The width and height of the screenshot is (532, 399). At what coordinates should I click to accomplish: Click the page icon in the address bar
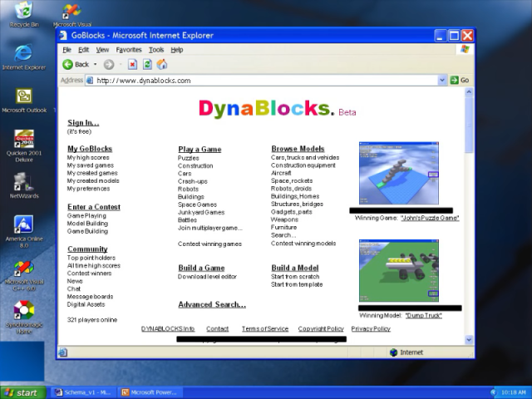pyautogui.click(x=90, y=81)
